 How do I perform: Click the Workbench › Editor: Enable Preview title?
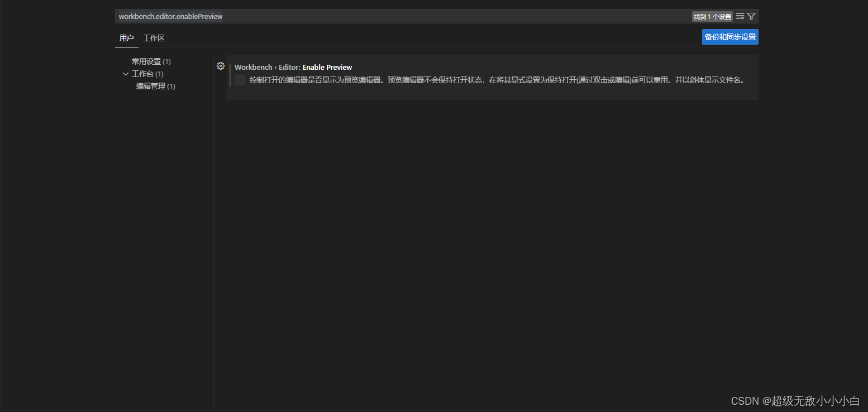click(x=293, y=67)
